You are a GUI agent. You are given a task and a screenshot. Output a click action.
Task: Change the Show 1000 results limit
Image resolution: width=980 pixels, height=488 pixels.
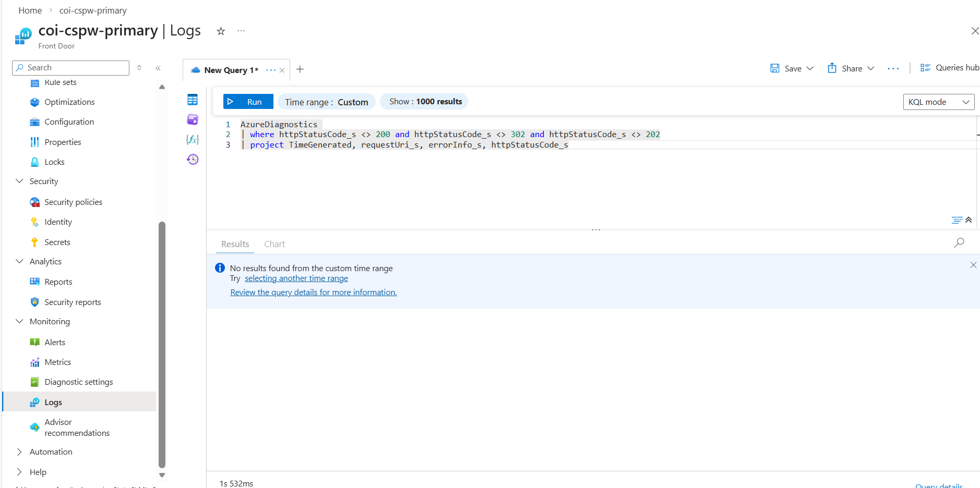(x=424, y=102)
